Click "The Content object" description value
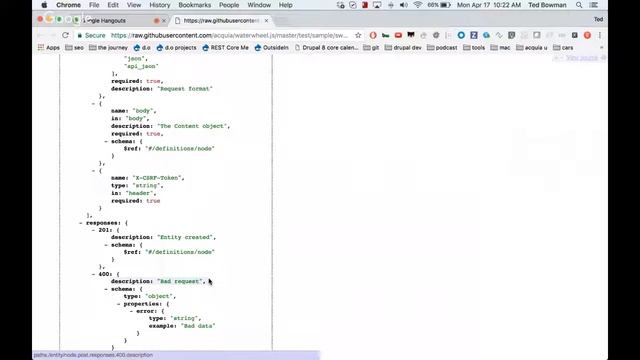Screen dimensions: 640x360 coord(192,126)
